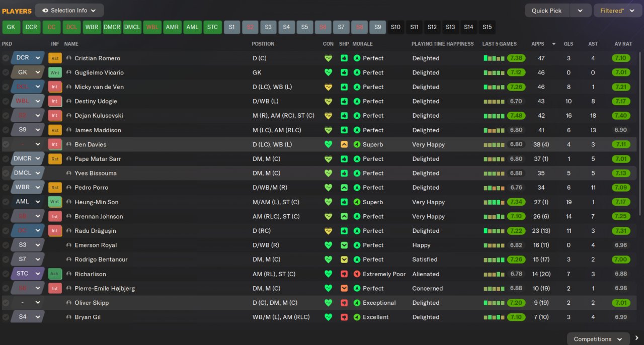644x345 pixels.
Task: Open the Brennan Johnson player name link
Action: tap(99, 216)
